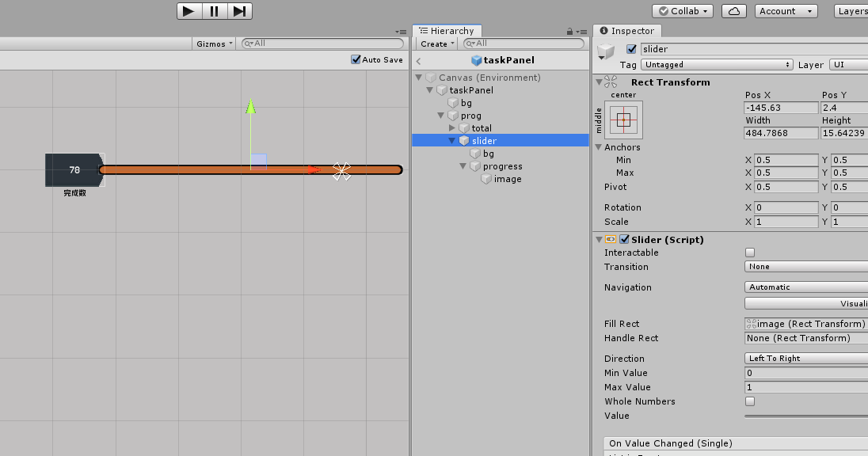The image size is (868, 456).
Task: Open the anchor presets box
Action: coord(623,120)
